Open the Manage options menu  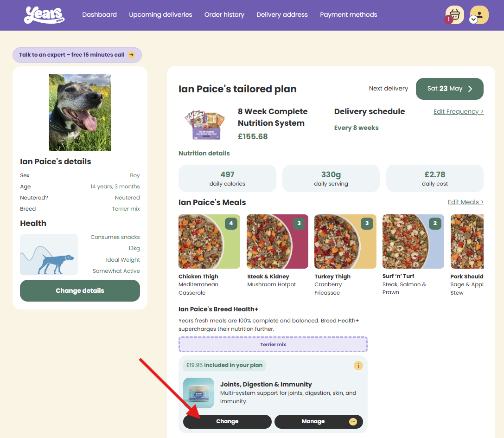pos(319,422)
